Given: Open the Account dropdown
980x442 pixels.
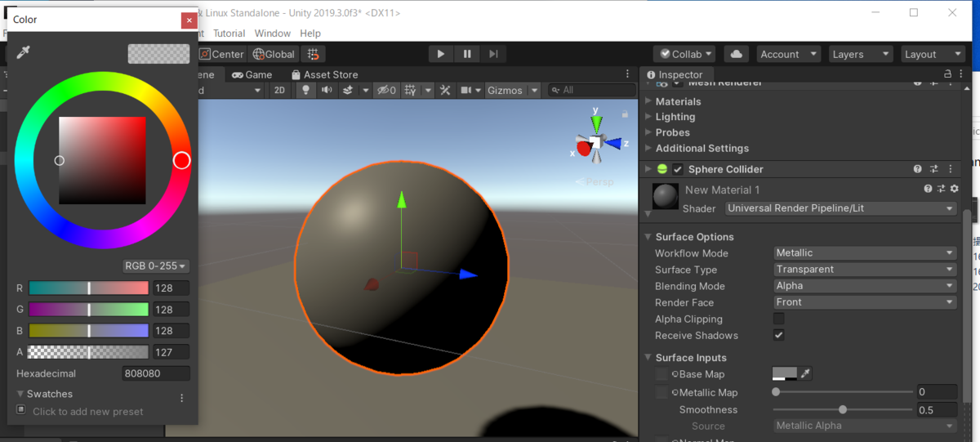Looking at the screenshot, I should 788,54.
